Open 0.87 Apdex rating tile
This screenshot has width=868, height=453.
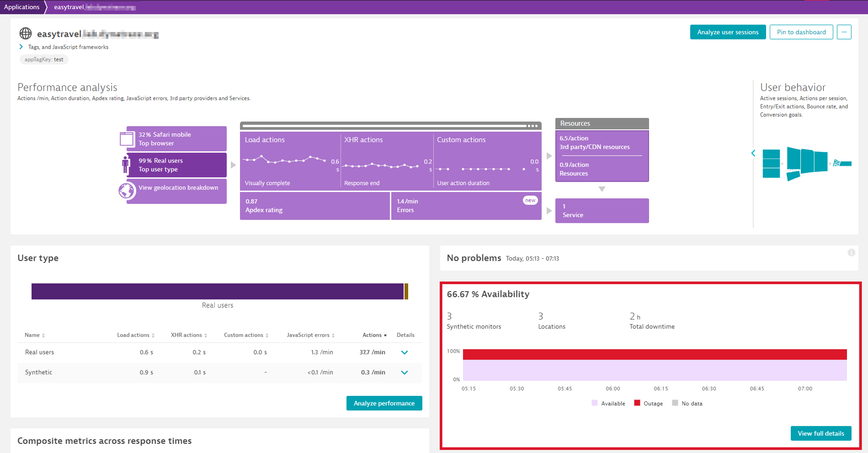click(315, 206)
